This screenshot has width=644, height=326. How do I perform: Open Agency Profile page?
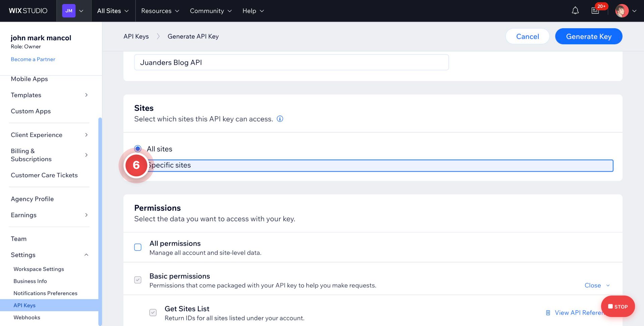point(32,199)
